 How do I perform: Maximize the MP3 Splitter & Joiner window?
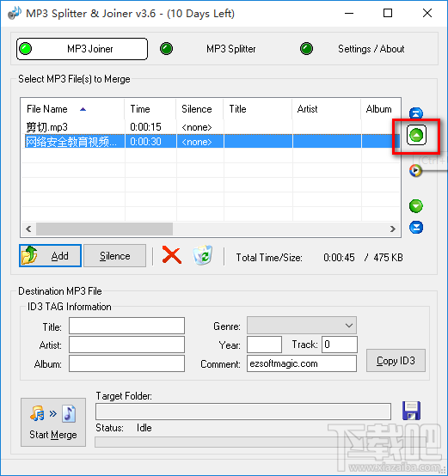click(388, 13)
